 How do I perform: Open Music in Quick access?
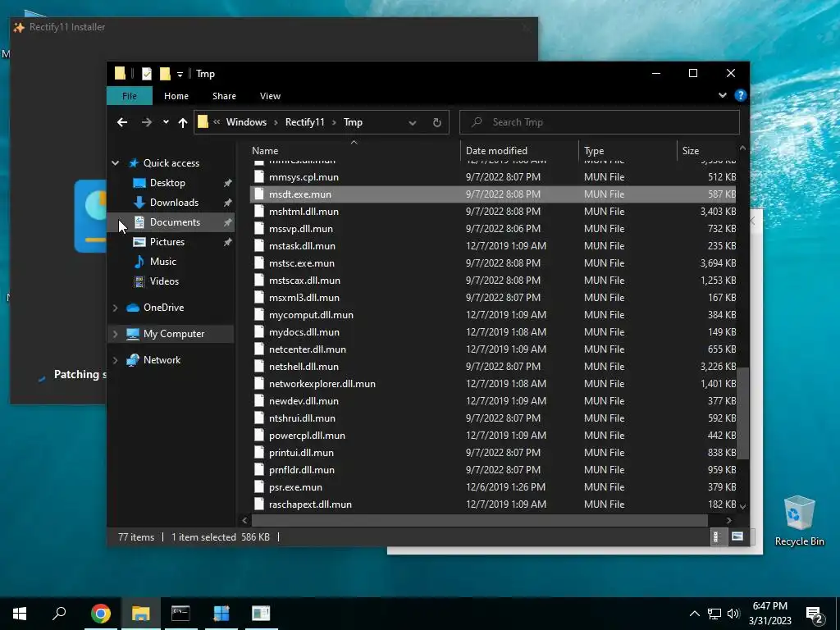click(x=163, y=262)
